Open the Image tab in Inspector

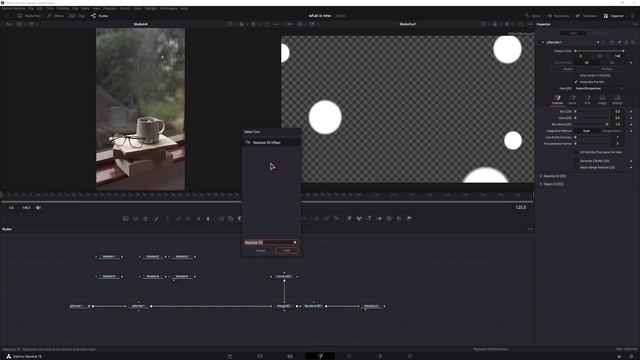coord(602,100)
